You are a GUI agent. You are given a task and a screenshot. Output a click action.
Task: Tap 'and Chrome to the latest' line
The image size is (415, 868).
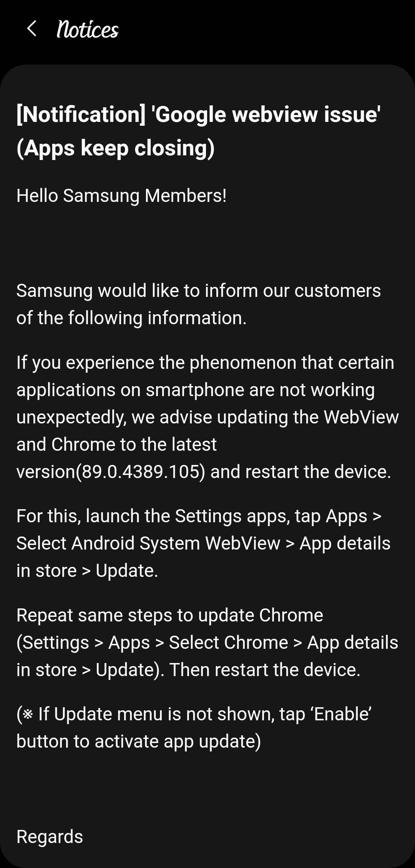(116, 444)
